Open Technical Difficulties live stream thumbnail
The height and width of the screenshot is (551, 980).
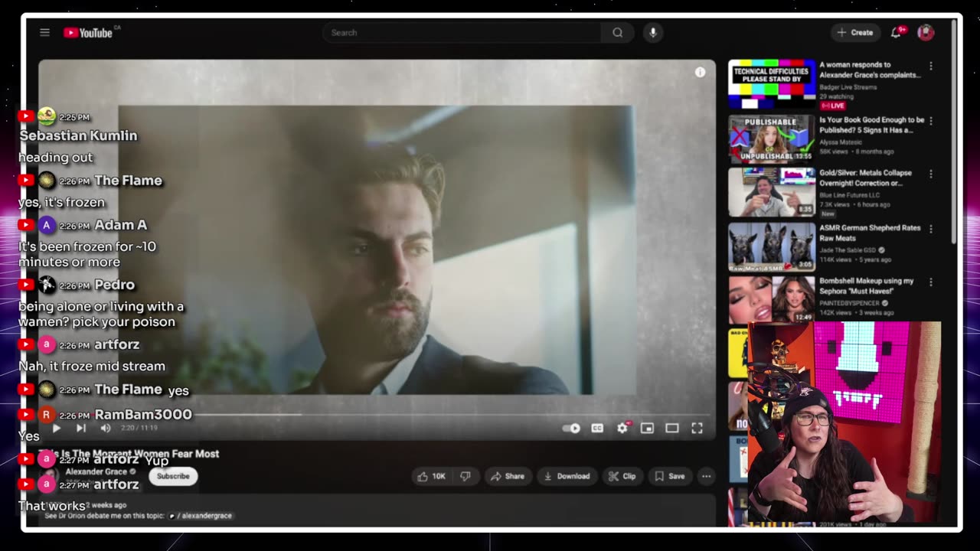[x=771, y=84]
